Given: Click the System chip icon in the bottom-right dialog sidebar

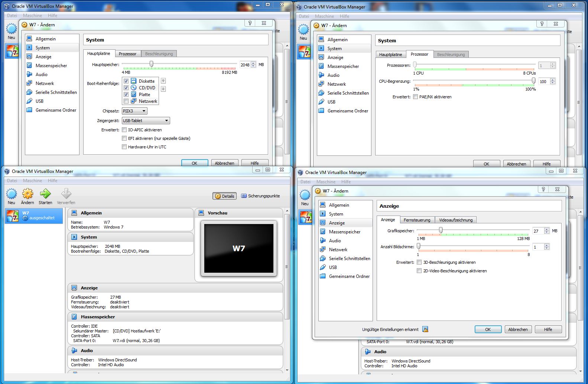Looking at the screenshot, I should (323, 214).
